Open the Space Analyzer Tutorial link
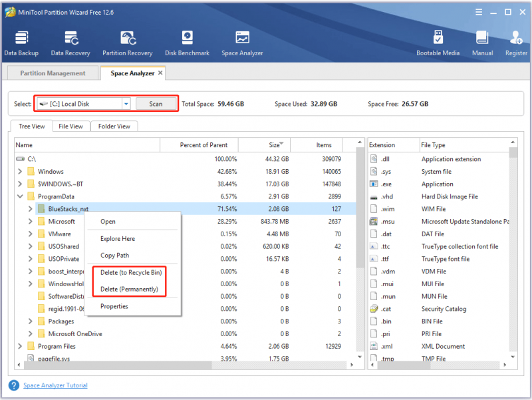 (55, 385)
